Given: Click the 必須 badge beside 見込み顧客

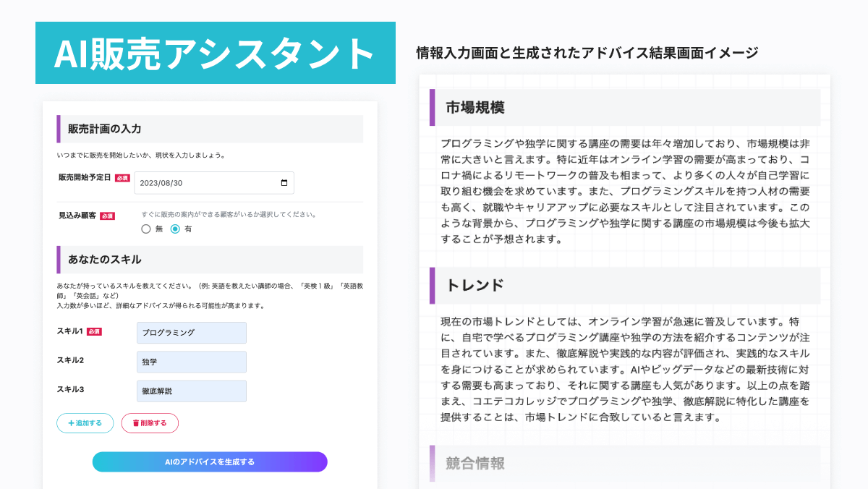Looking at the screenshot, I should click(107, 216).
